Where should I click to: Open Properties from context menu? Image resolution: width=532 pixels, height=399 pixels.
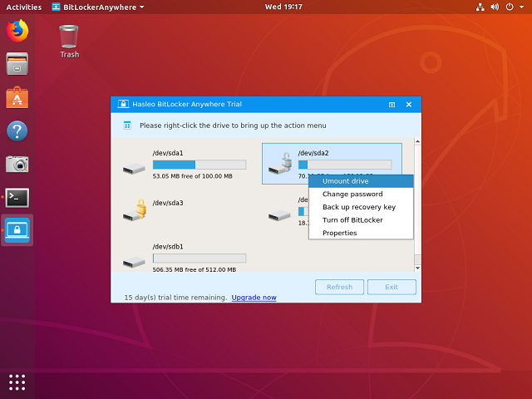pyautogui.click(x=361, y=233)
